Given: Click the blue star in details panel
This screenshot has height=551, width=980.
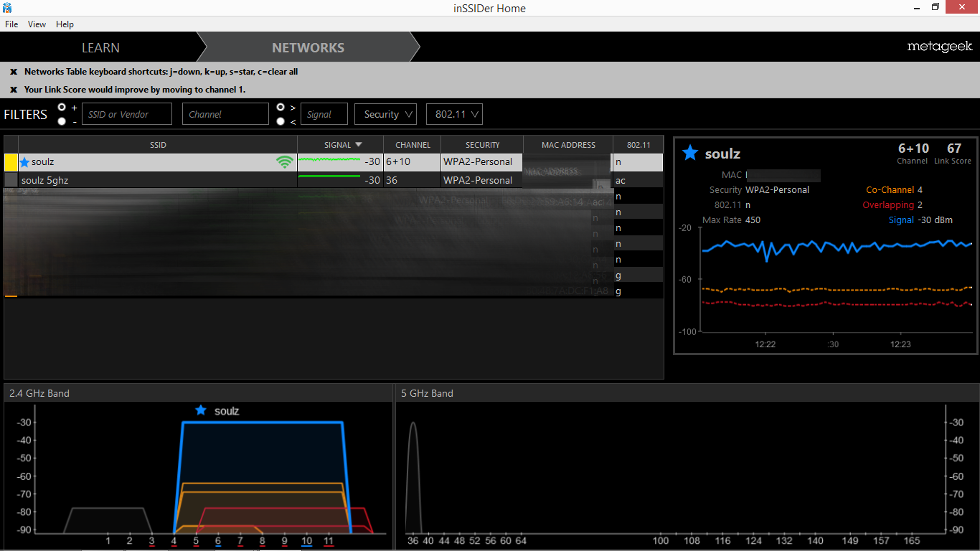Looking at the screenshot, I should point(689,153).
